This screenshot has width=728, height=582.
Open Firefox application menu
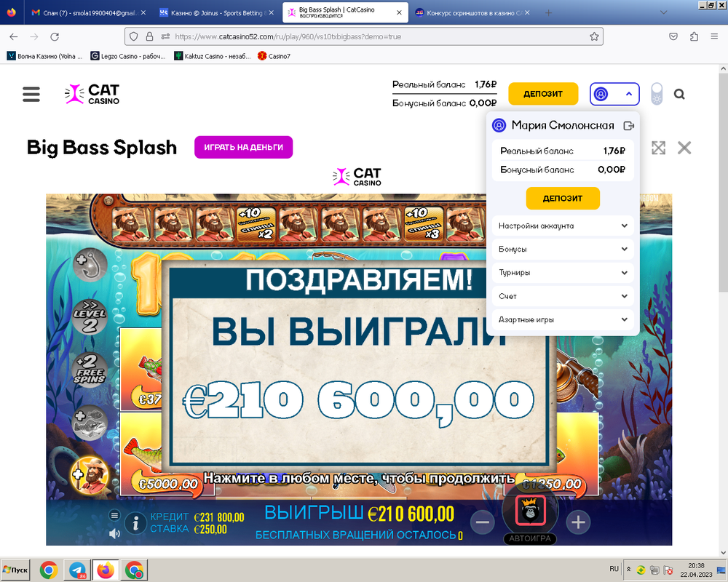click(714, 36)
